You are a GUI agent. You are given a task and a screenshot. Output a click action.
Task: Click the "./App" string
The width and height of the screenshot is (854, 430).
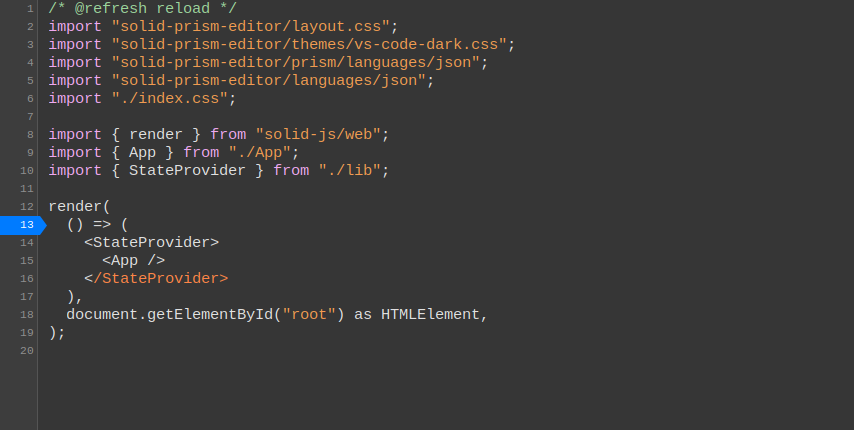click(x=260, y=152)
